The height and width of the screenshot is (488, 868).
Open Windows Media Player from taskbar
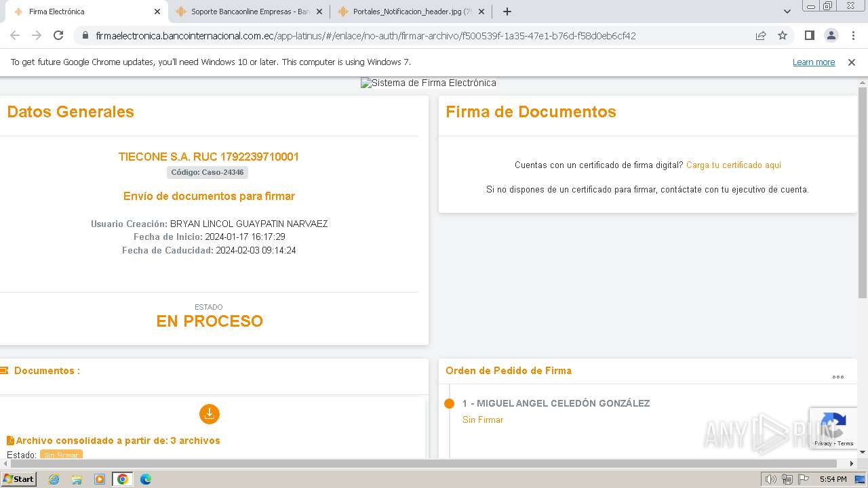(100, 479)
